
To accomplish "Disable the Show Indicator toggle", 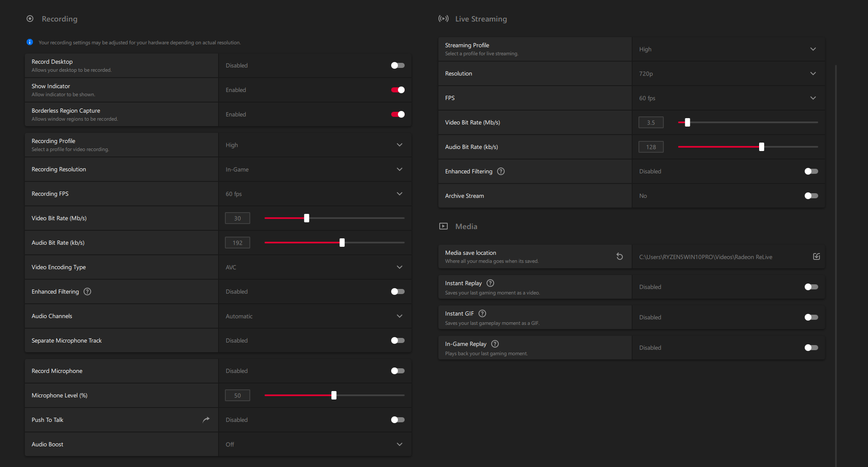I will [397, 90].
